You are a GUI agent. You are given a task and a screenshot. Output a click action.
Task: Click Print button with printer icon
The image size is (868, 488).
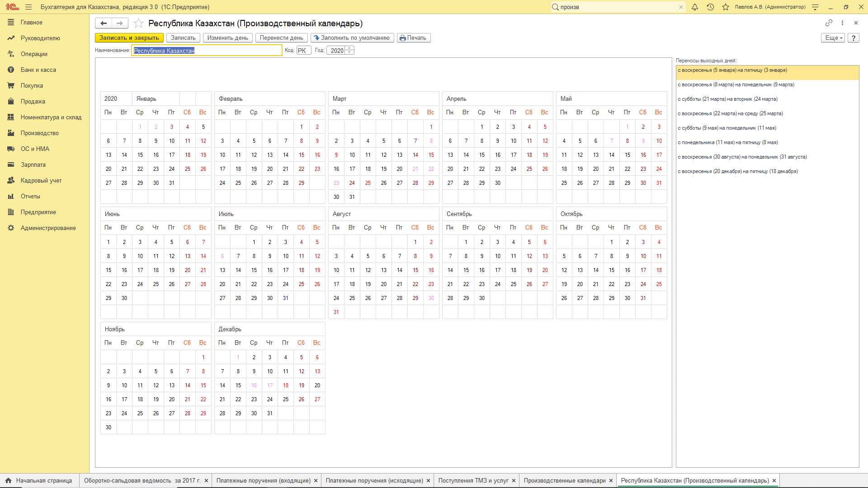pyautogui.click(x=413, y=38)
